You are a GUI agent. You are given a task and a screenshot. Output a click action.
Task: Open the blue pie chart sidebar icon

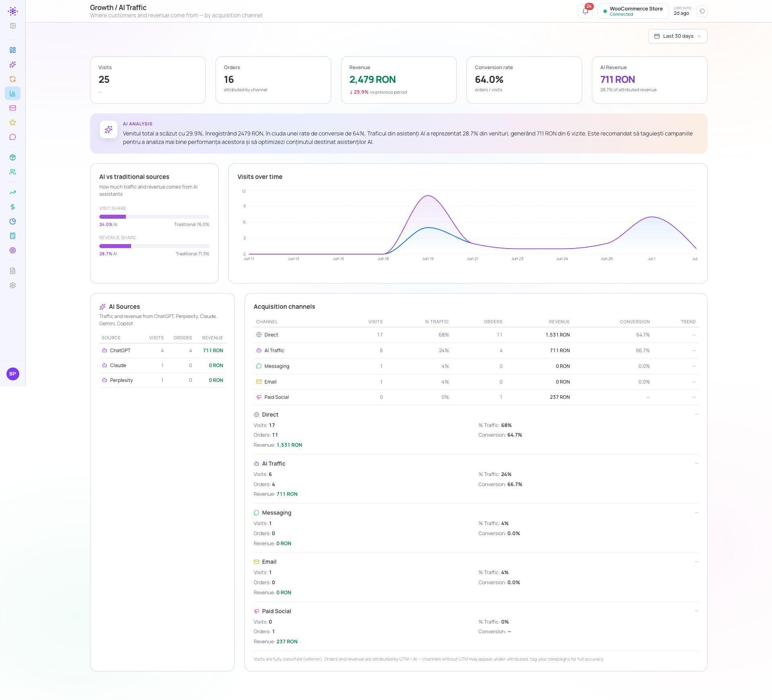[13, 222]
